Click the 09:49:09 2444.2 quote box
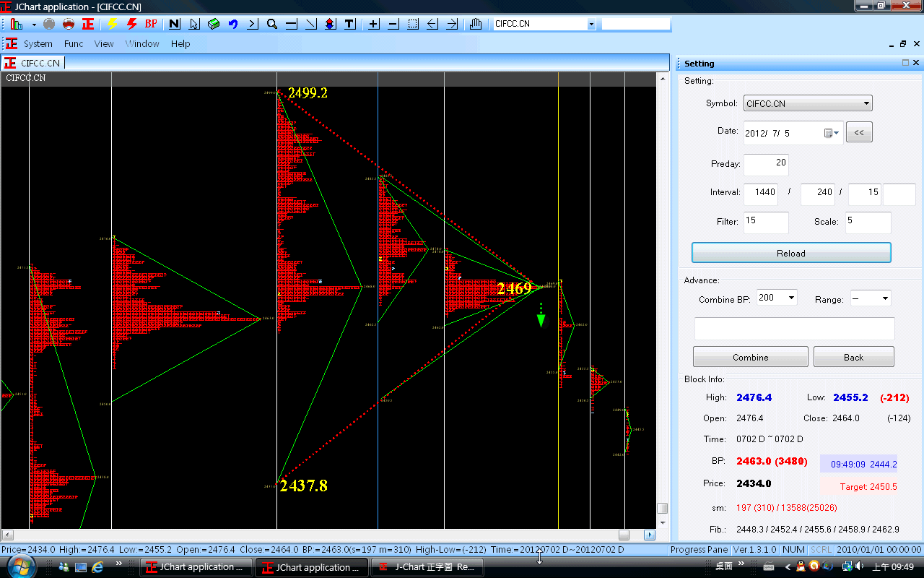Image resolution: width=924 pixels, height=578 pixels. point(859,464)
